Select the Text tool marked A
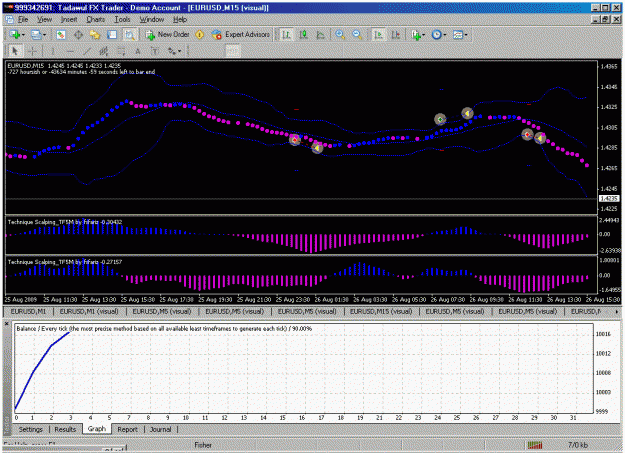This screenshot has width=625, height=453. (x=138, y=51)
